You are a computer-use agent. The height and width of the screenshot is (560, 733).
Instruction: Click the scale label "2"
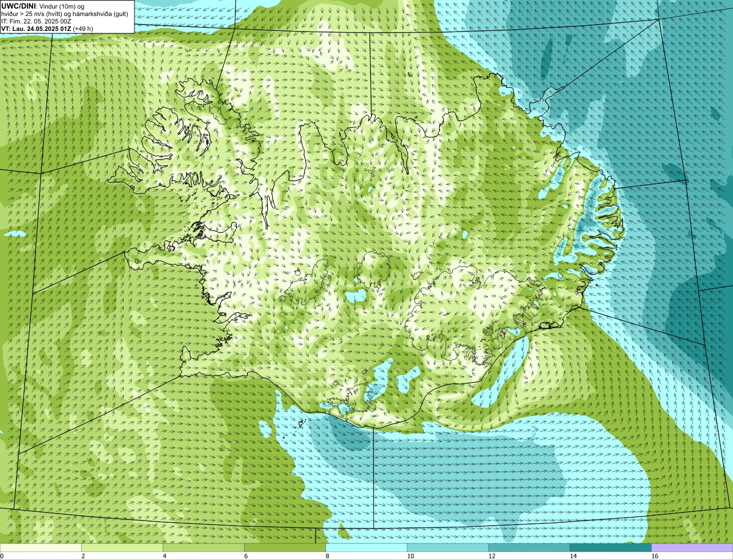(x=83, y=556)
